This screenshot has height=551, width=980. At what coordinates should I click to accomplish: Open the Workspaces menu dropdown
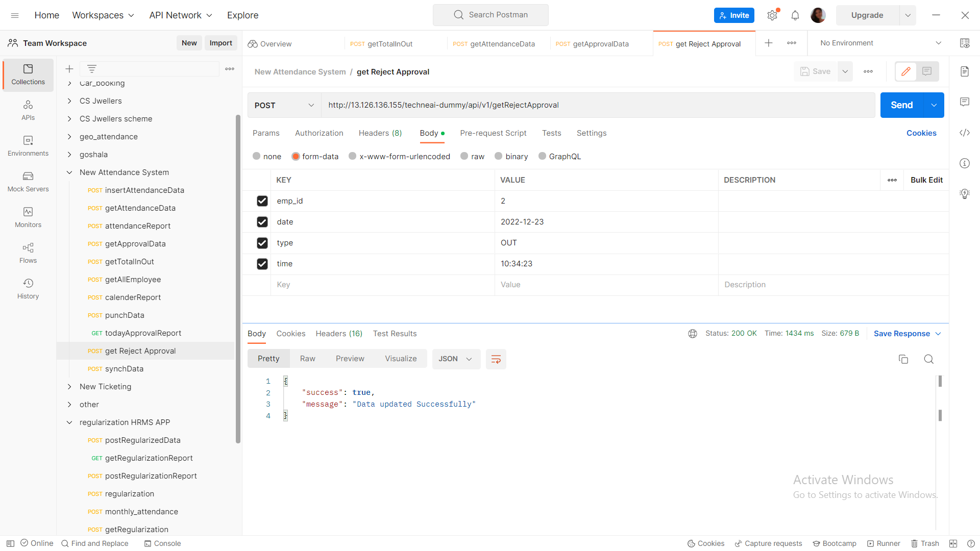pos(103,15)
